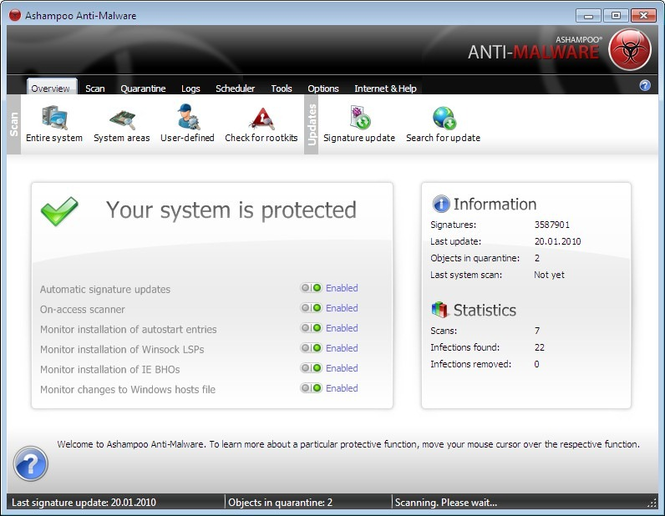Click the vertical Scan section label

(x=14, y=124)
